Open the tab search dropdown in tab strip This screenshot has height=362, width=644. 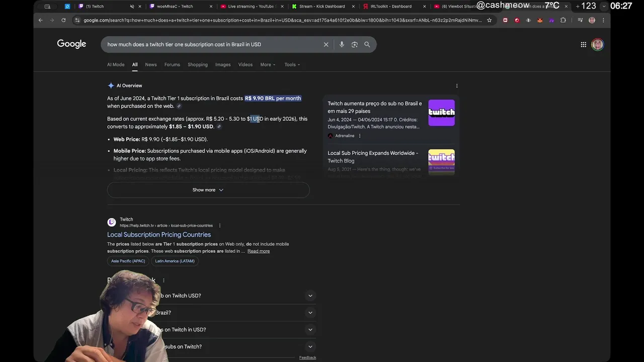point(604,7)
